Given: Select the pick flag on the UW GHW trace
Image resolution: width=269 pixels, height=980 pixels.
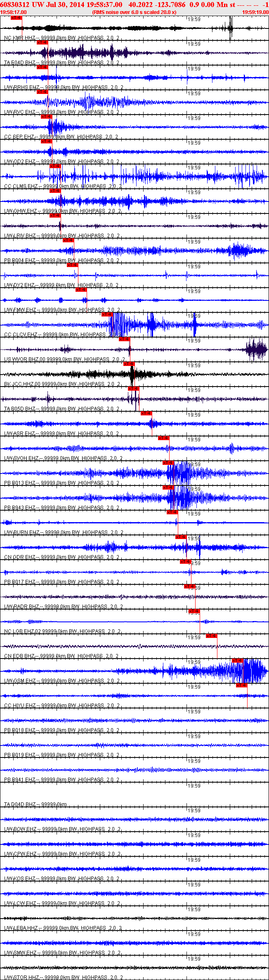Looking at the screenshot, I should [55, 191].
